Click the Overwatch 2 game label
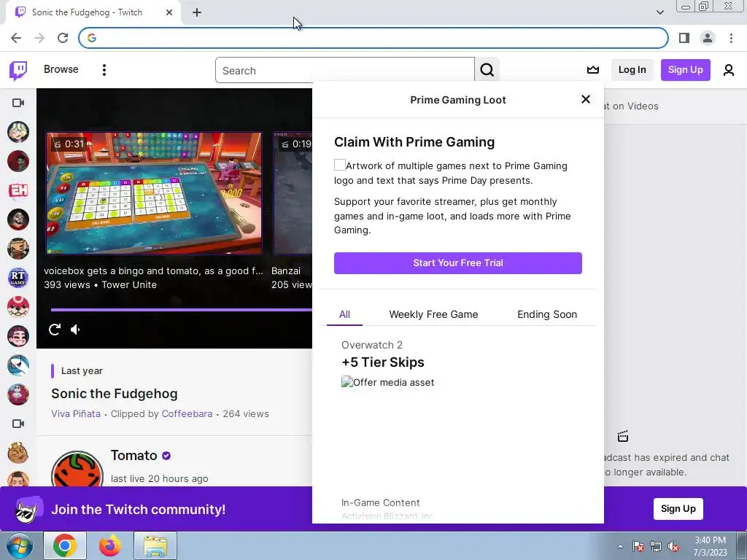Image resolution: width=747 pixels, height=560 pixels. [372, 345]
